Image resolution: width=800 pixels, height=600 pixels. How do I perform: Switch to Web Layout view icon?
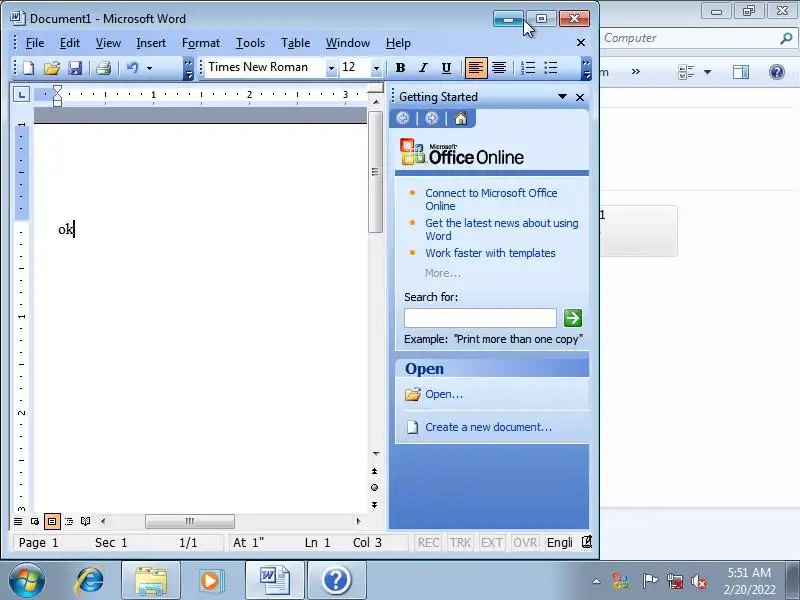coord(35,521)
